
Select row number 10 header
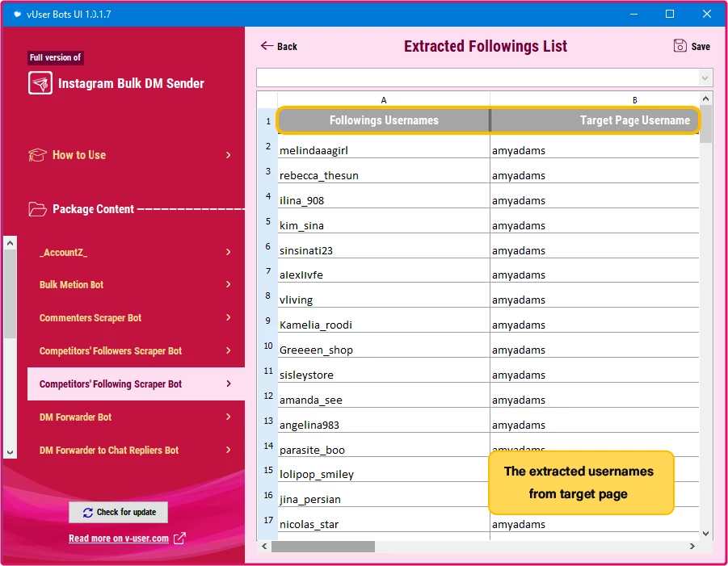click(268, 346)
